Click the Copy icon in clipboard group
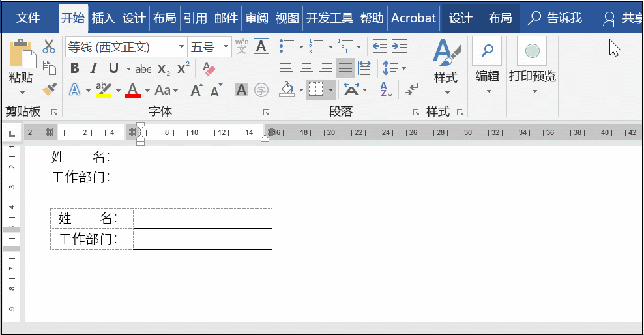644x335 pixels. click(49, 67)
